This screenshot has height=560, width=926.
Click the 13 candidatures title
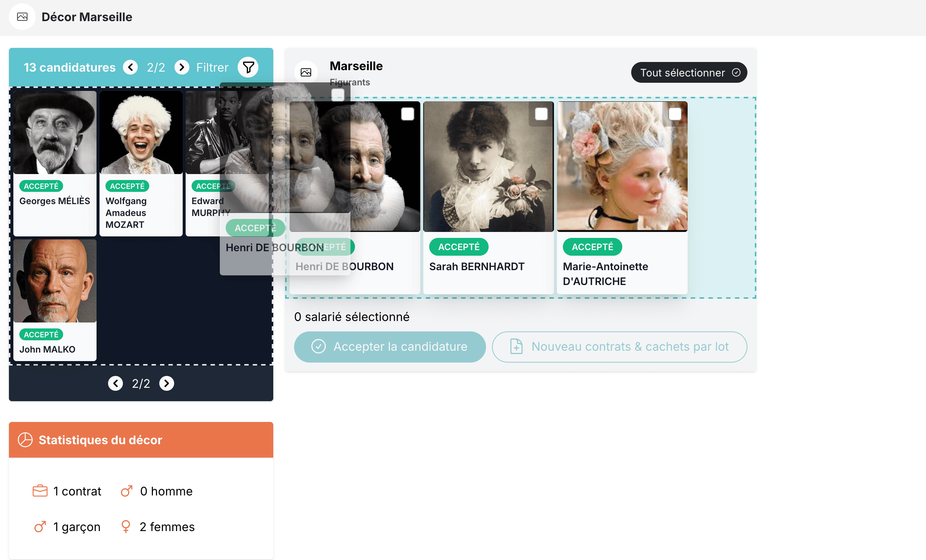pos(70,67)
